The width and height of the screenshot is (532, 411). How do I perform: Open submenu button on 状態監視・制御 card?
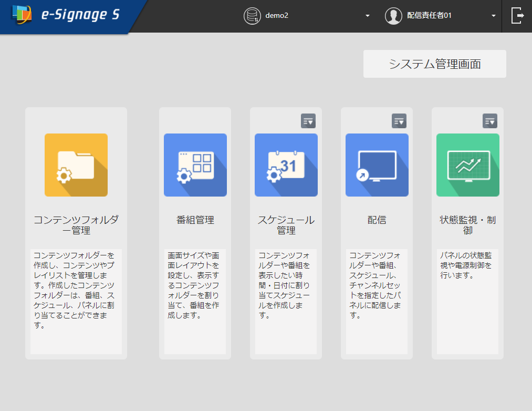pos(490,121)
